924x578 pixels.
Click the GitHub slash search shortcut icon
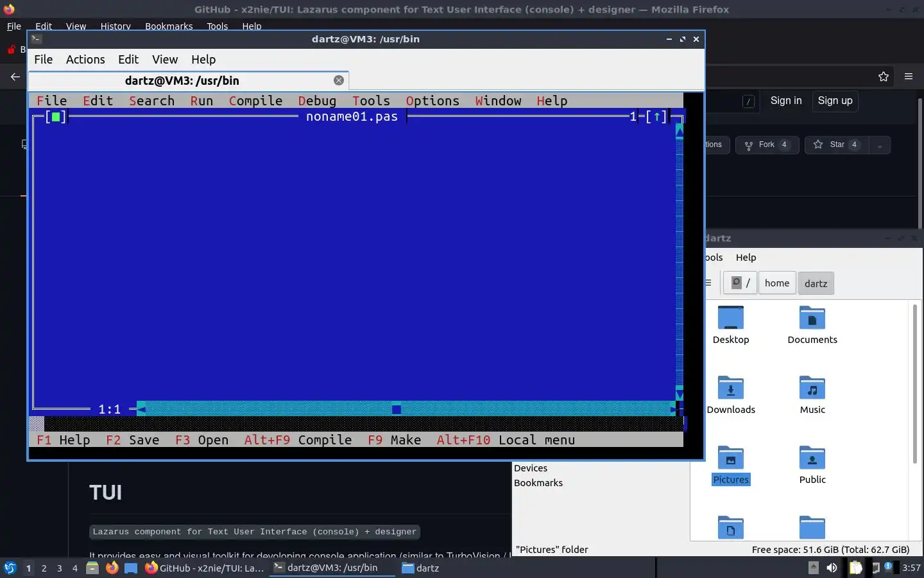point(748,101)
